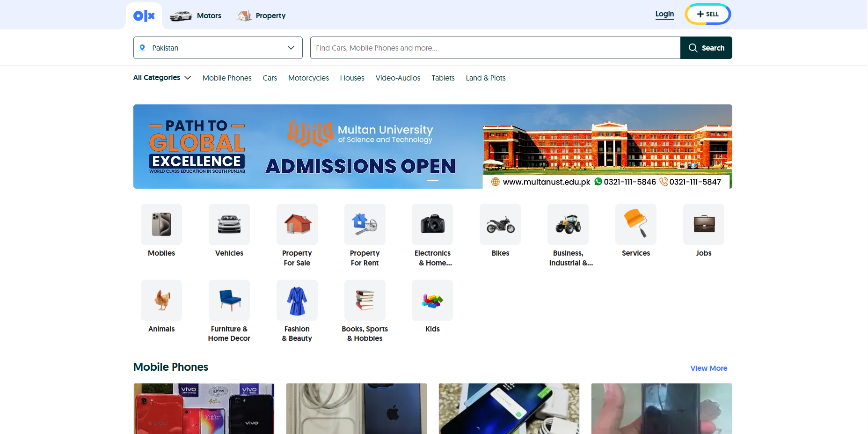Screen dimensions: 868x434
Task: Click the Vehicles category label
Action: point(229,253)
